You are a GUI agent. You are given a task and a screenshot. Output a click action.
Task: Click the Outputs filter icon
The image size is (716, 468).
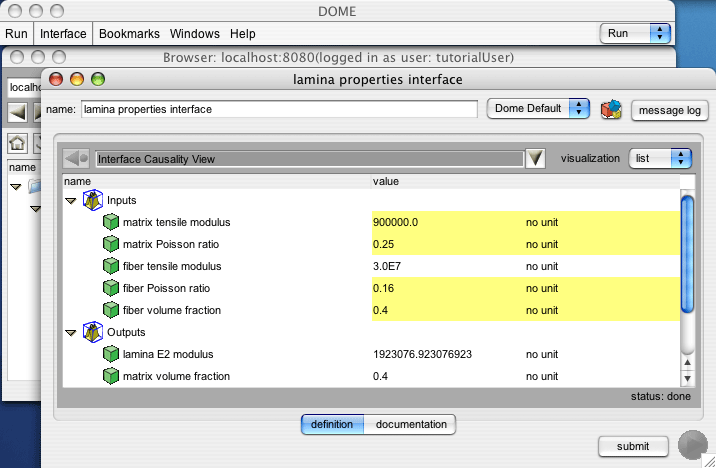click(93, 332)
